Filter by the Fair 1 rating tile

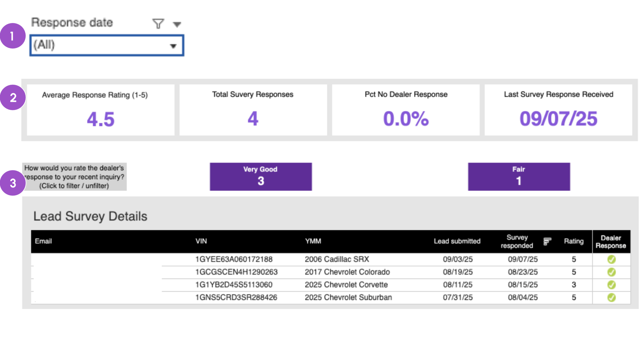[519, 177]
